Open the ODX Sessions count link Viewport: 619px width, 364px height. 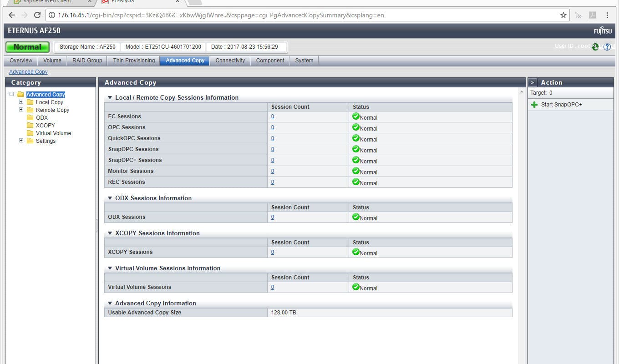(273, 217)
